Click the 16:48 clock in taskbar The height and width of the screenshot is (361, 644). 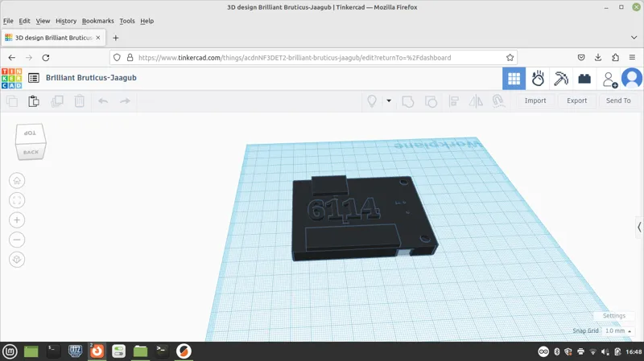click(x=634, y=351)
